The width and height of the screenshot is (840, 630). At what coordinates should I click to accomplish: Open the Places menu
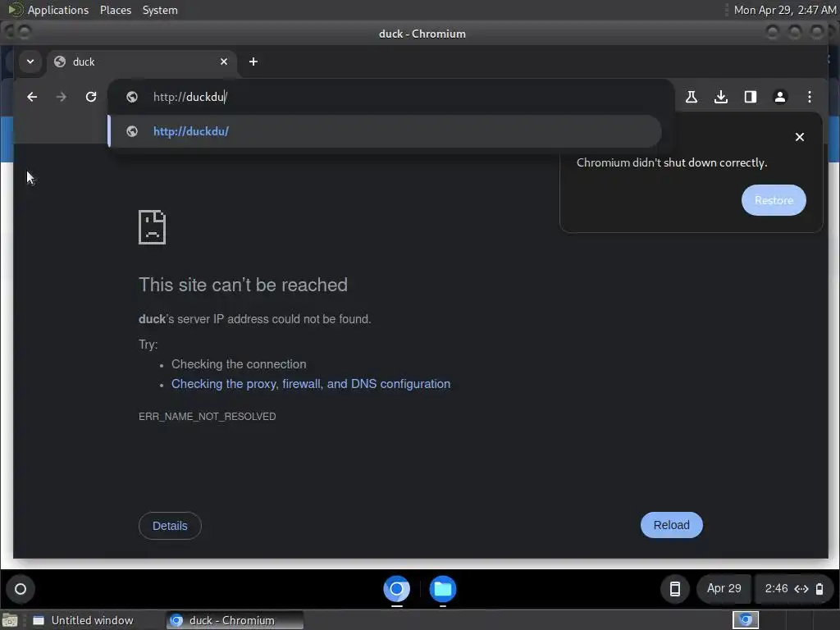pos(115,10)
